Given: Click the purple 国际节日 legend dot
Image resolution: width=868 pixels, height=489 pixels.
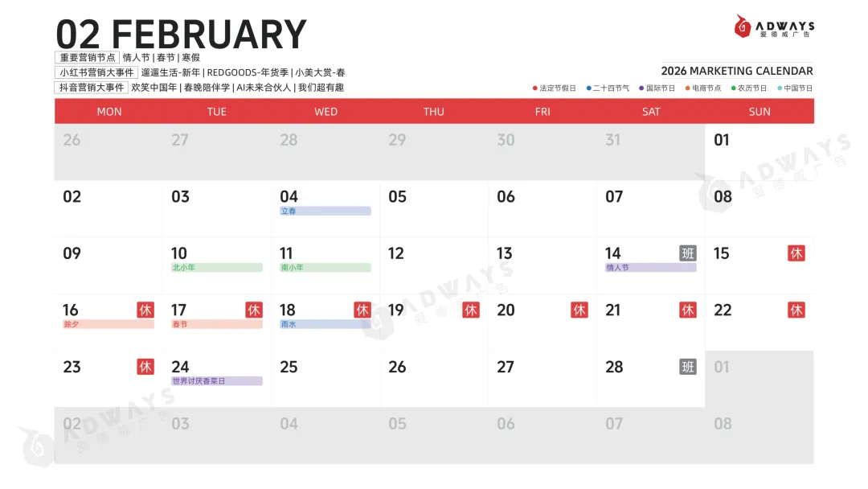Looking at the screenshot, I should pos(641,88).
